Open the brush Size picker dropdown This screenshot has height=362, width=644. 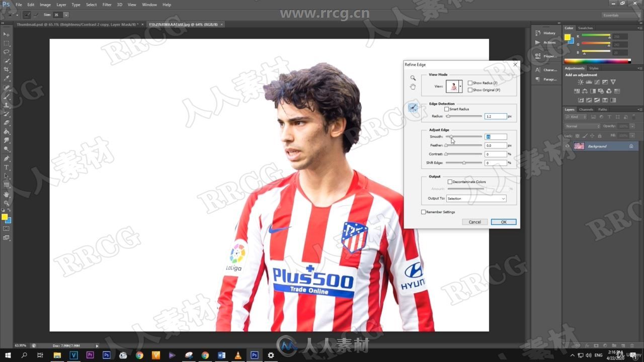(x=66, y=15)
